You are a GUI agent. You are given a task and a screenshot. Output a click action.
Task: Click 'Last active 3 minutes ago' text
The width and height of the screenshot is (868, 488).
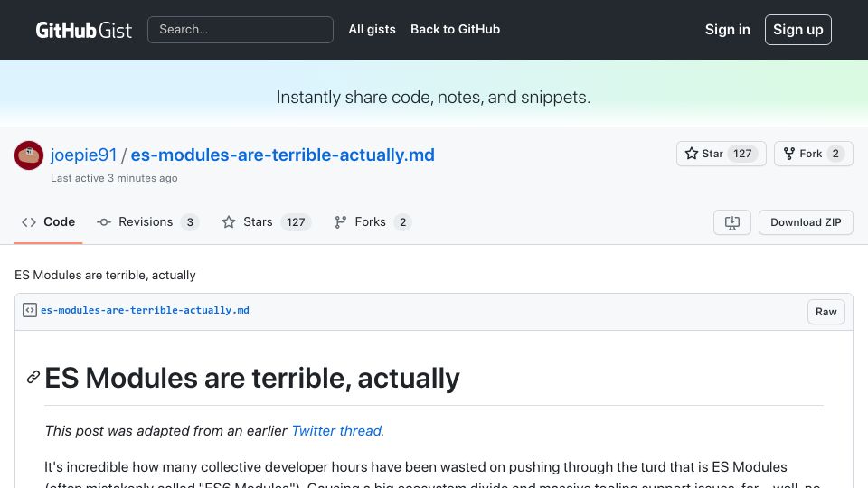tap(114, 178)
